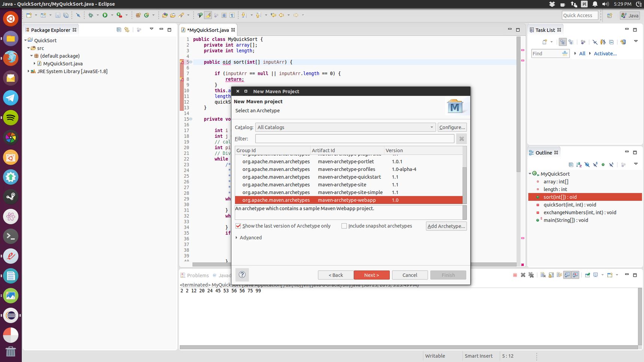This screenshot has width=644, height=362.
Task: Click the Next > button
Action: [371, 275]
